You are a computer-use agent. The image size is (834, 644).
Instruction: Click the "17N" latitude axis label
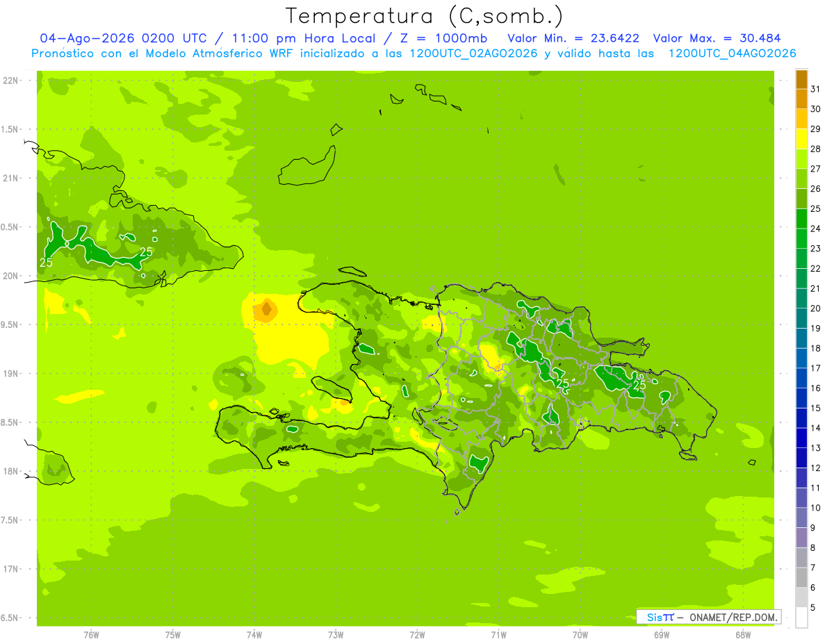(x=10, y=569)
